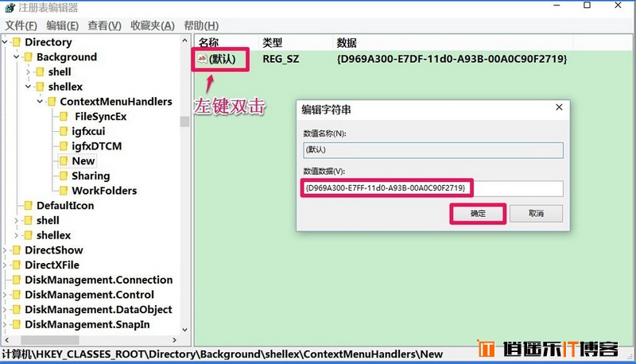Select the FileSyncEx folder icon
Image resolution: width=636 pixels, height=364 pixels.
pos(64,116)
